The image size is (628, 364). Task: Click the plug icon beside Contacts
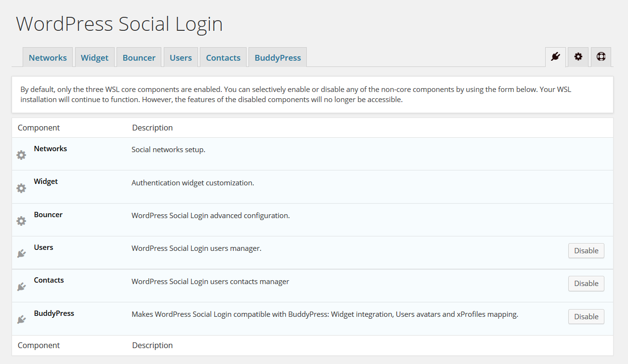point(21,287)
